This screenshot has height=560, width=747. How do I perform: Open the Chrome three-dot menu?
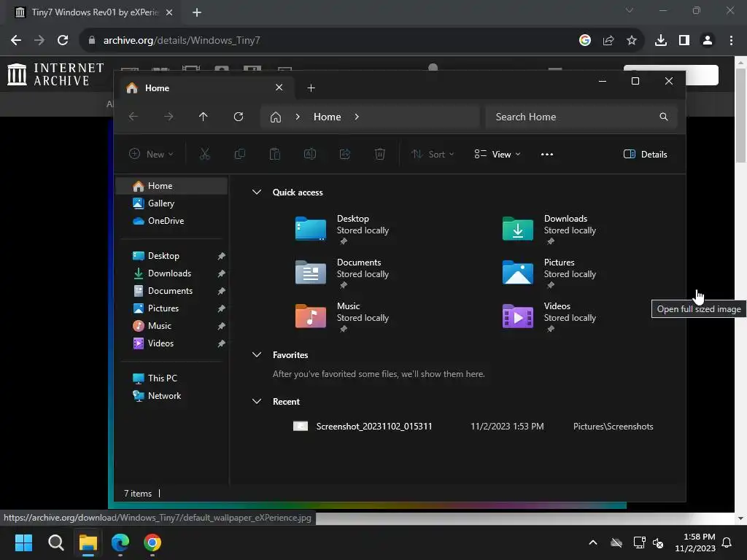(x=731, y=41)
